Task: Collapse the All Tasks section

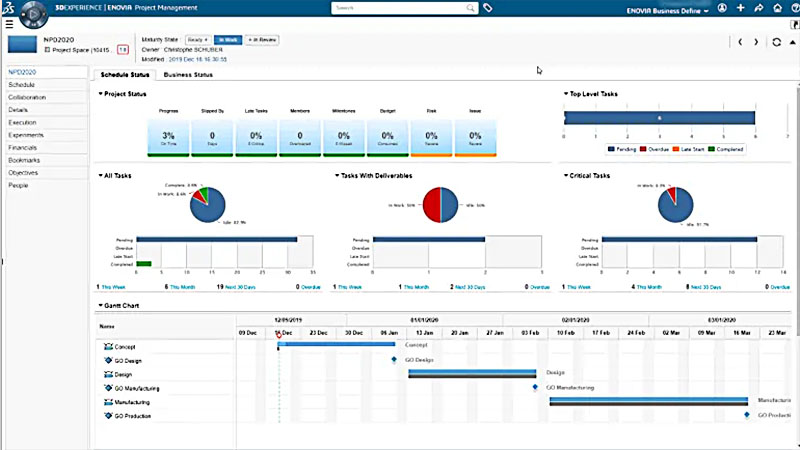Action: coord(101,176)
